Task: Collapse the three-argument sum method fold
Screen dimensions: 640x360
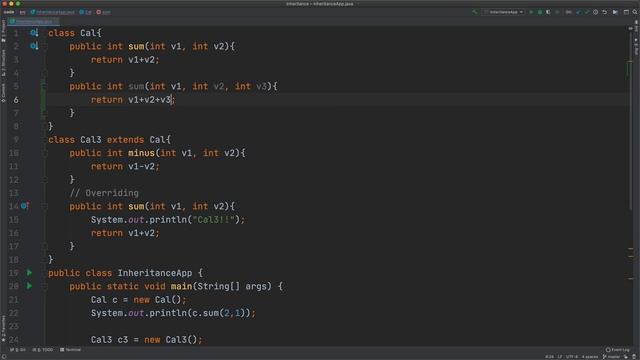Action: 44,87
